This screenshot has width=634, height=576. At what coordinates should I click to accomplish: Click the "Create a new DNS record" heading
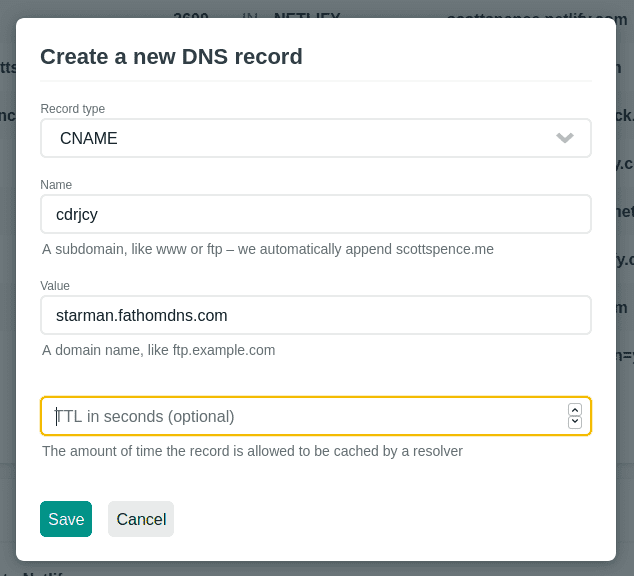click(x=171, y=56)
